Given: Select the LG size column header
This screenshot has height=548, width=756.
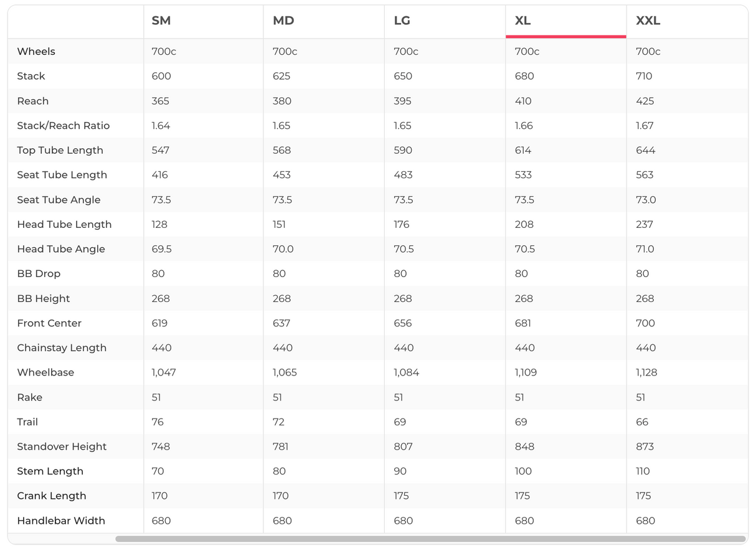Looking at the screenshot, I should tap(402, 21).
